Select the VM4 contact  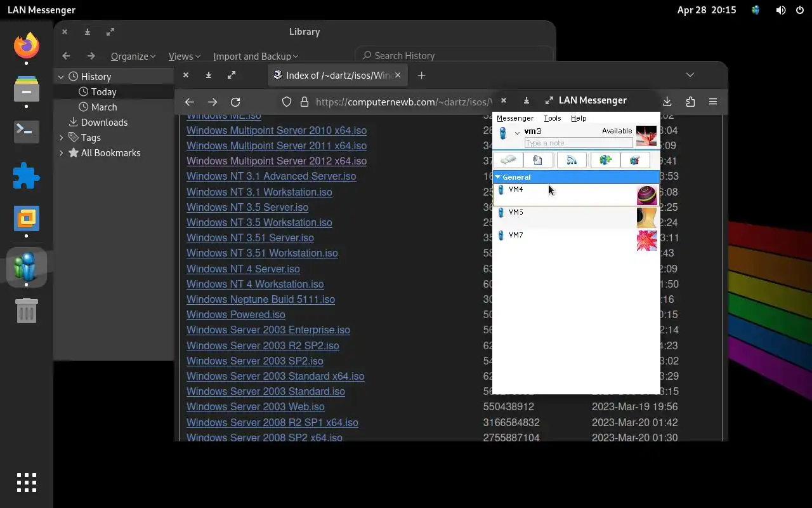(576, 195)
